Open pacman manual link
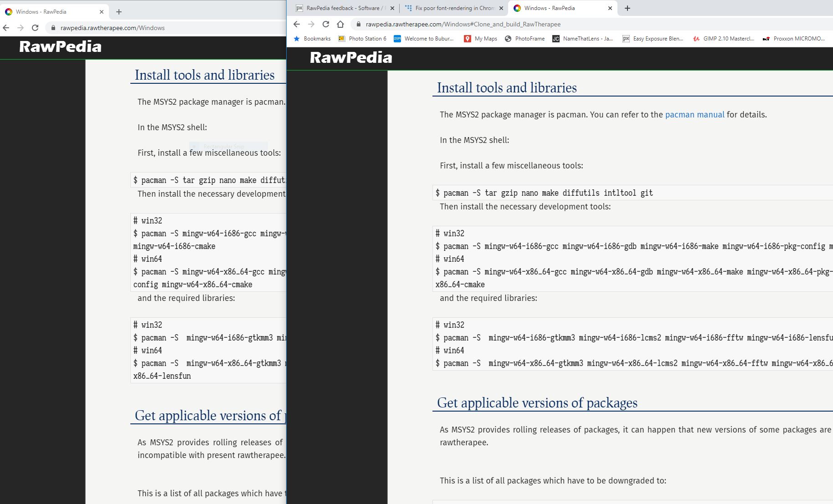 point(694,115)
